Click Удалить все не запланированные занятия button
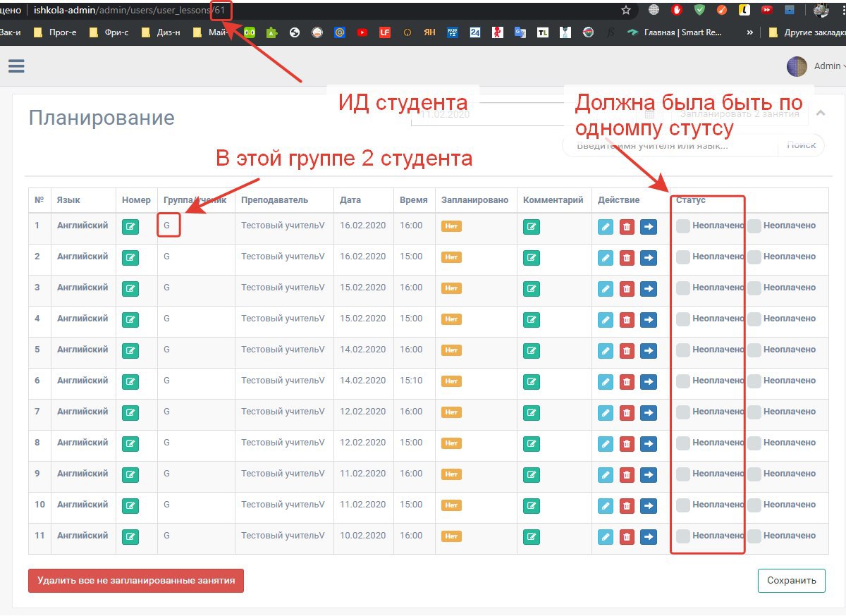This screenshot has height=616, width=846. [x=136, y=581]
